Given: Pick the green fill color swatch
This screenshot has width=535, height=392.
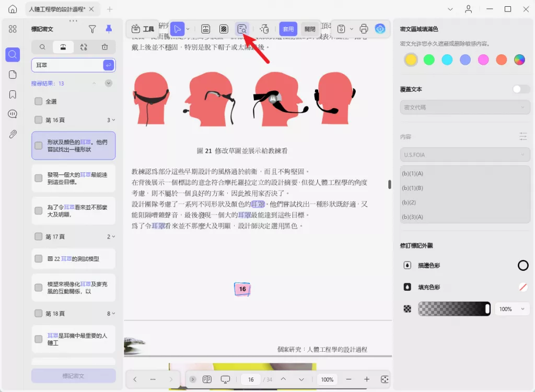Looking at the screenshot, I should coord(429,60).
